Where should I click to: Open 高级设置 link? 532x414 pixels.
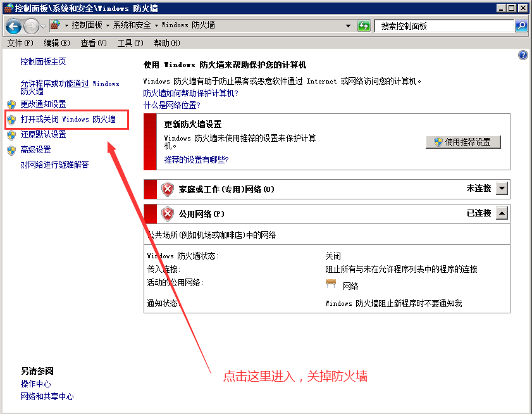35,149
